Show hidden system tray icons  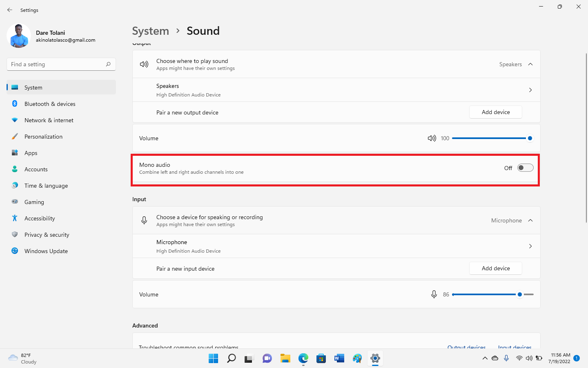click(x=485, y=358)
